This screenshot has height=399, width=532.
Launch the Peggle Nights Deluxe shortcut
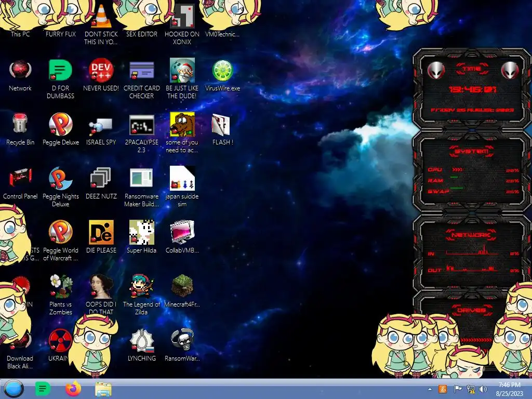pos(60,178)
